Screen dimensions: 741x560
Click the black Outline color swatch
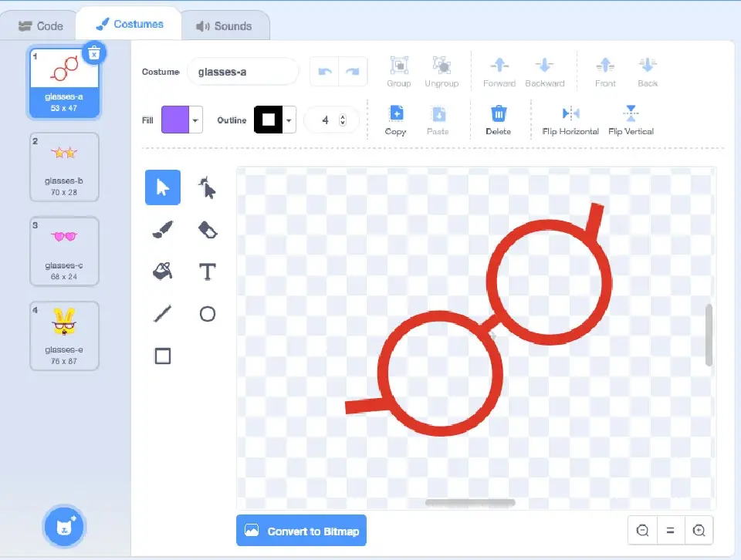(269, 120)
